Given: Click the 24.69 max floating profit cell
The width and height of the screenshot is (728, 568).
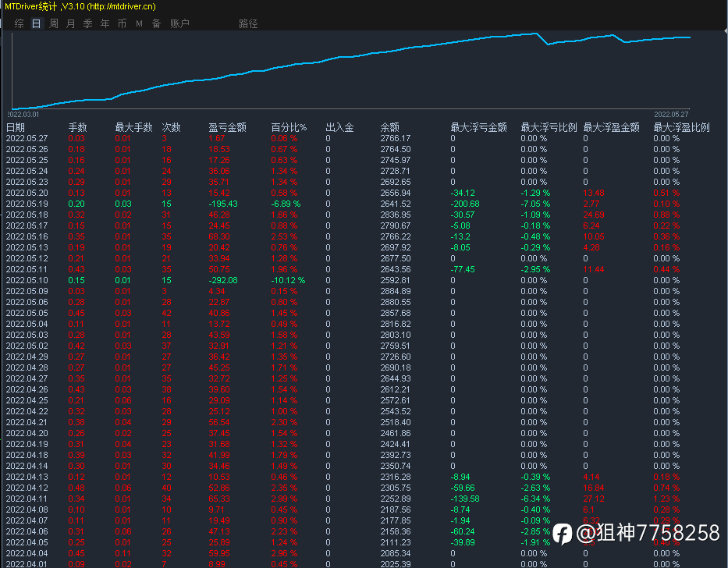Looking at the screenshot, I should coord(594,215).
